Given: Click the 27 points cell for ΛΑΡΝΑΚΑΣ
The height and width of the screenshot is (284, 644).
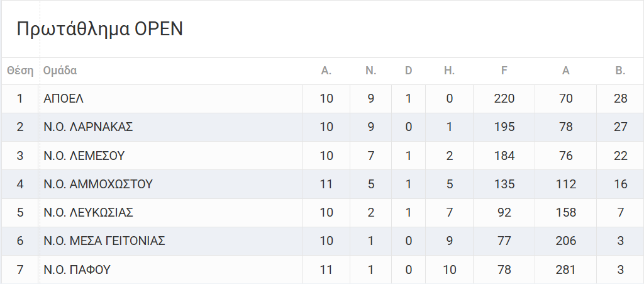Looking at the screenshot, I should (x=621, y=127).
